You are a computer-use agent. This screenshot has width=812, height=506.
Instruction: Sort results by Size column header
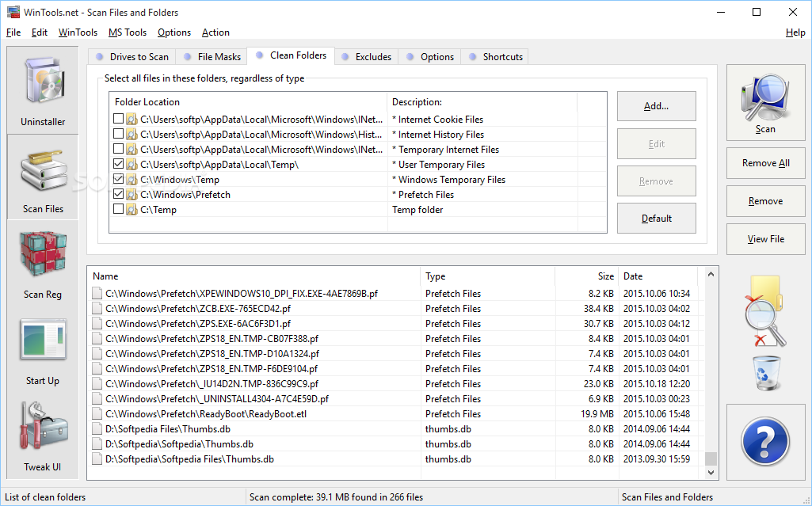[x=585, y=276]
